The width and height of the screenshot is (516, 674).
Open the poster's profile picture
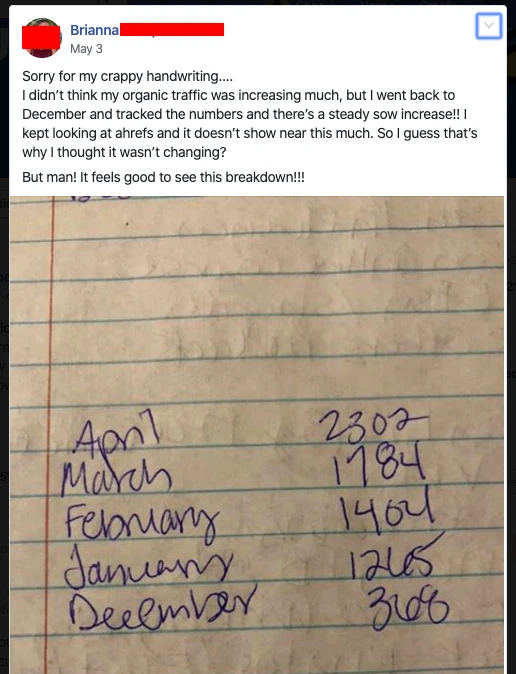(41, 38)
